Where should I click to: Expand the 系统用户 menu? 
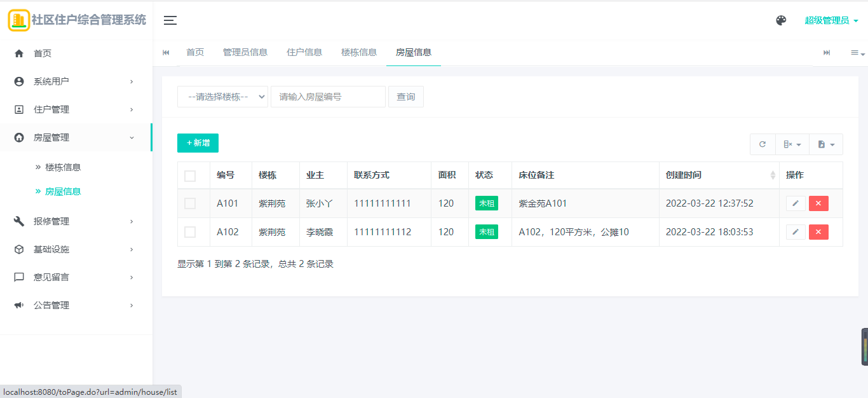[x=76, y=81]
